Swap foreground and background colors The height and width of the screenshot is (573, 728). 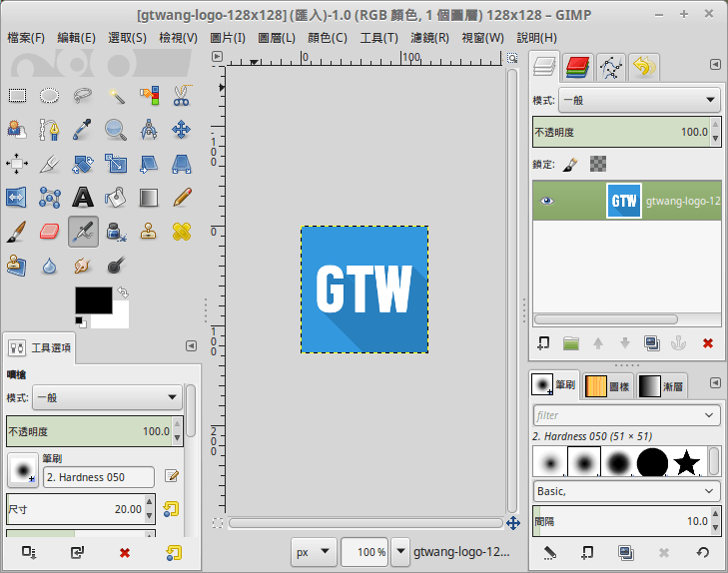[123, 291]
